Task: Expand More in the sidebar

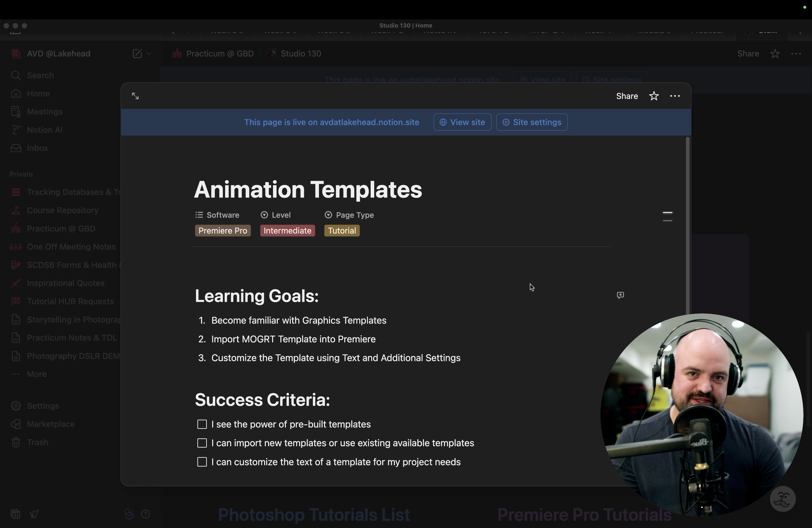Action: (36, 374)
